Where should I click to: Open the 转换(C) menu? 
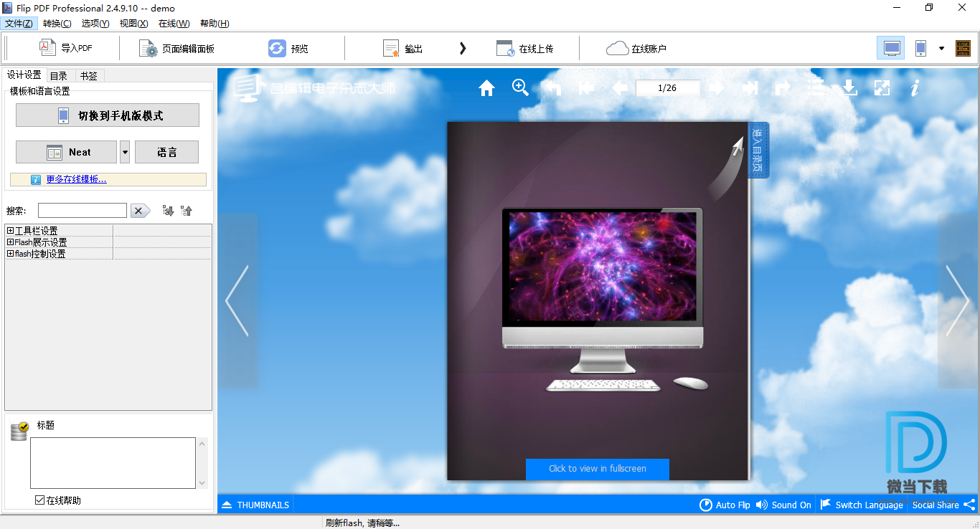[x=57, y=24]
